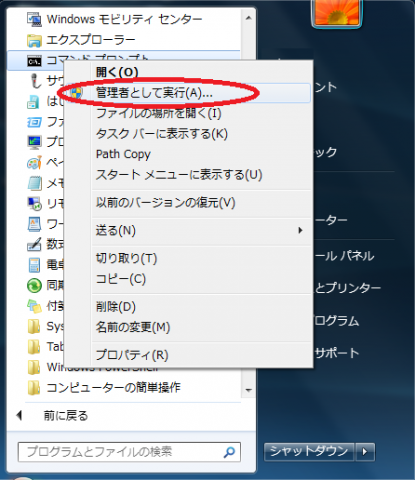Viewport: 415px width, 480px height.
Task: Click the math input panel pen icon
Action: (34, 244)
